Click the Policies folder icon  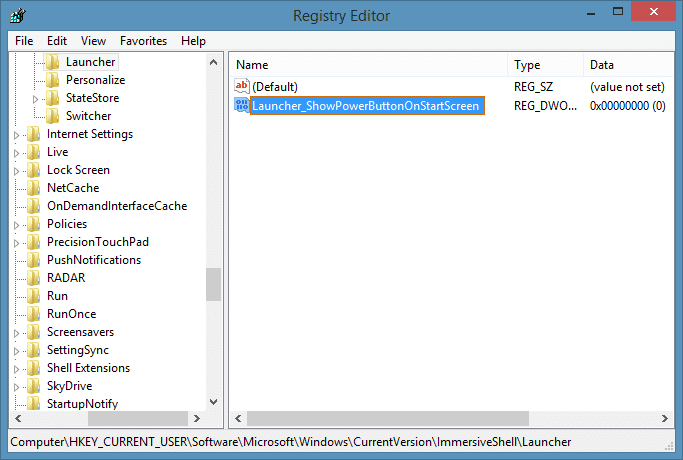pos(34,224)
